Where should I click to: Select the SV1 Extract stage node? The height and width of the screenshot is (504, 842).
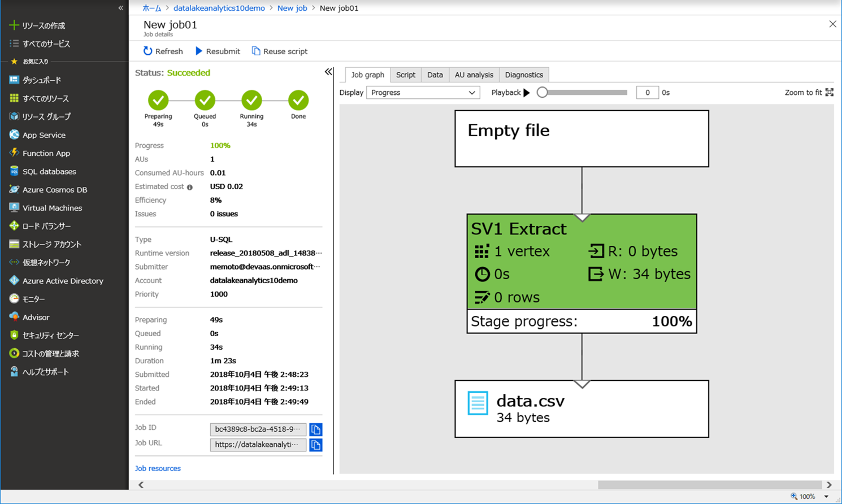coord(582,273)
